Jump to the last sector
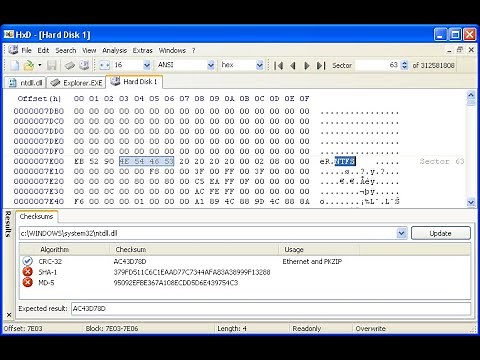Screen dimensions: 480x360 (321, 65)
